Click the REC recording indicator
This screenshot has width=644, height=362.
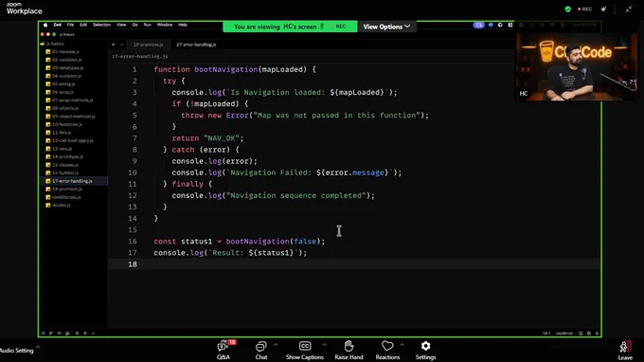point(585,9)
